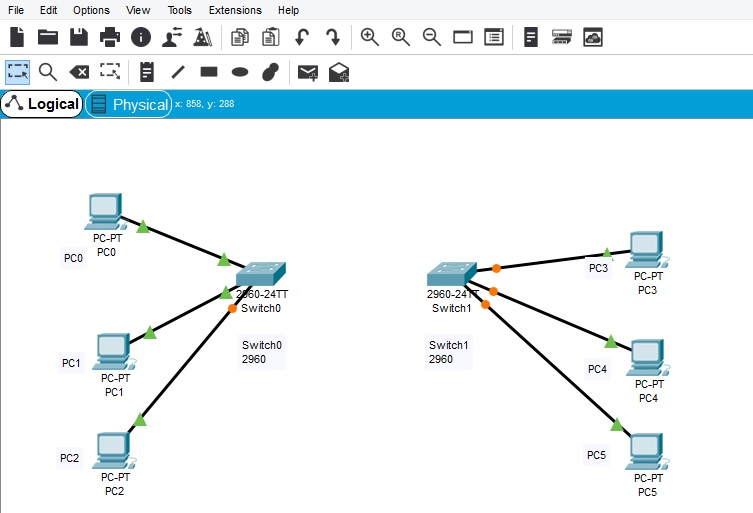
Task: Add a Simple PDU envelope
Action: coord(308,72)
